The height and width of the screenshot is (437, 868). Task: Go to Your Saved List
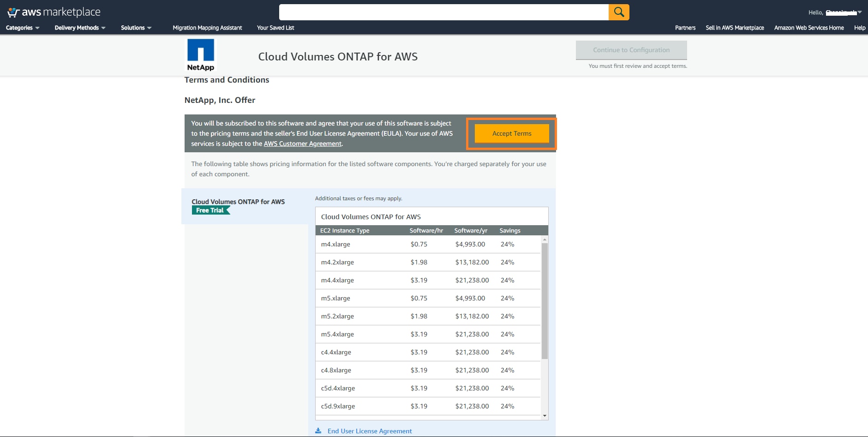[x=275, y=28]
